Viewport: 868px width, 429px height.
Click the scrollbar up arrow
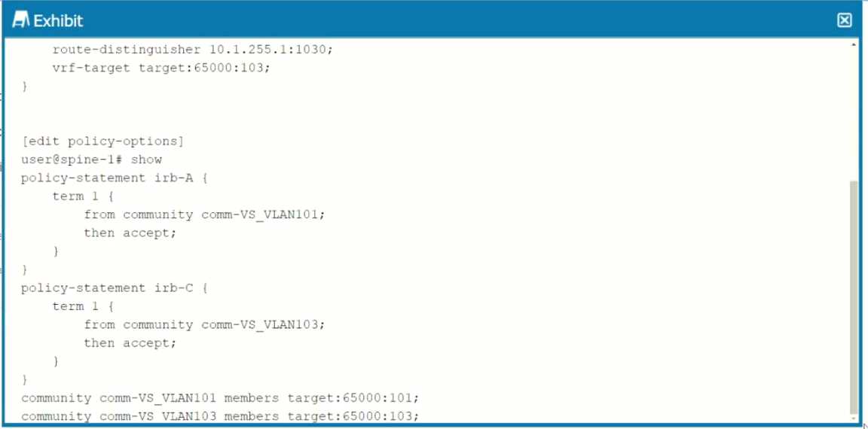pyautogui.click(x=854, y=44)
